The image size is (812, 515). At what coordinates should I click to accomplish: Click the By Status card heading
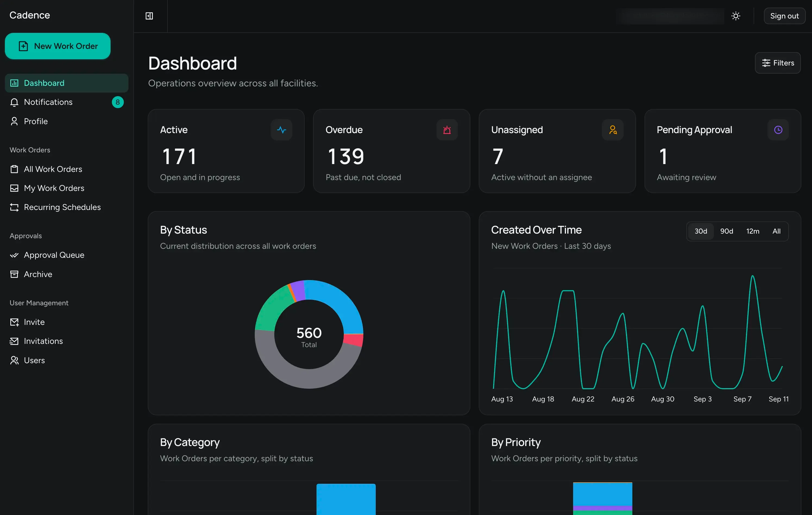point(183,230)
